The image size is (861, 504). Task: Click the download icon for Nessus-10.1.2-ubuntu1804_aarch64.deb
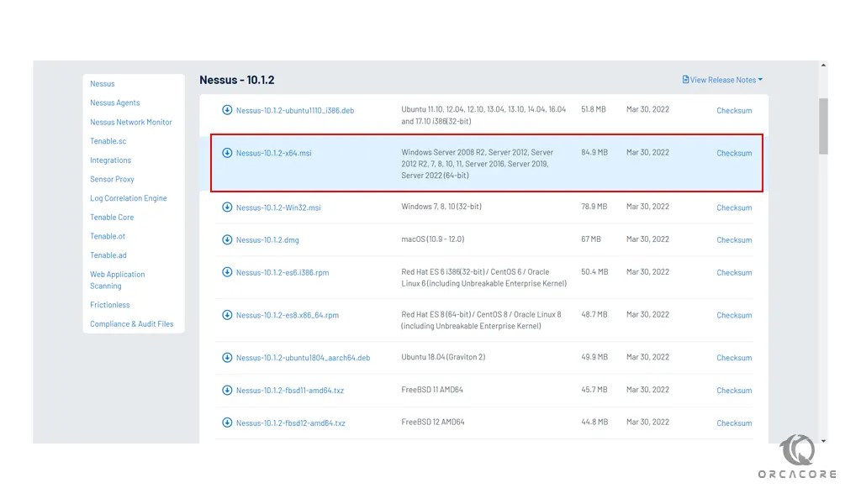227,357
